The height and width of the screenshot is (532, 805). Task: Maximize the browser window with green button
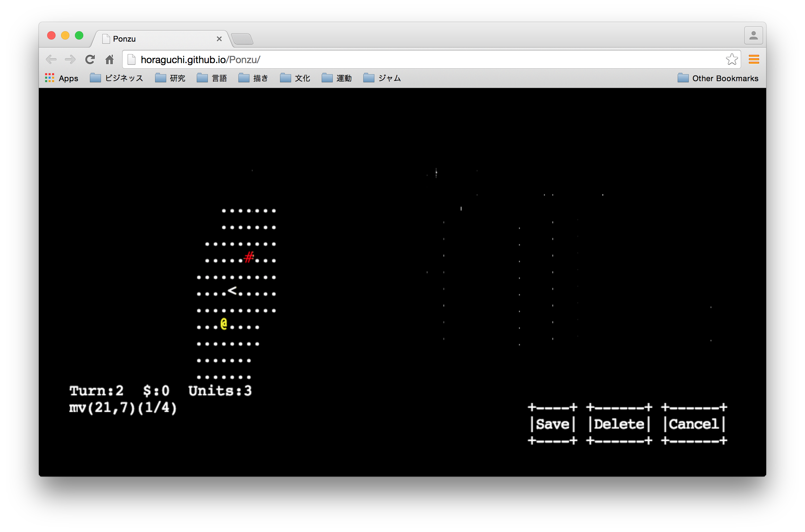click(79, 35)
